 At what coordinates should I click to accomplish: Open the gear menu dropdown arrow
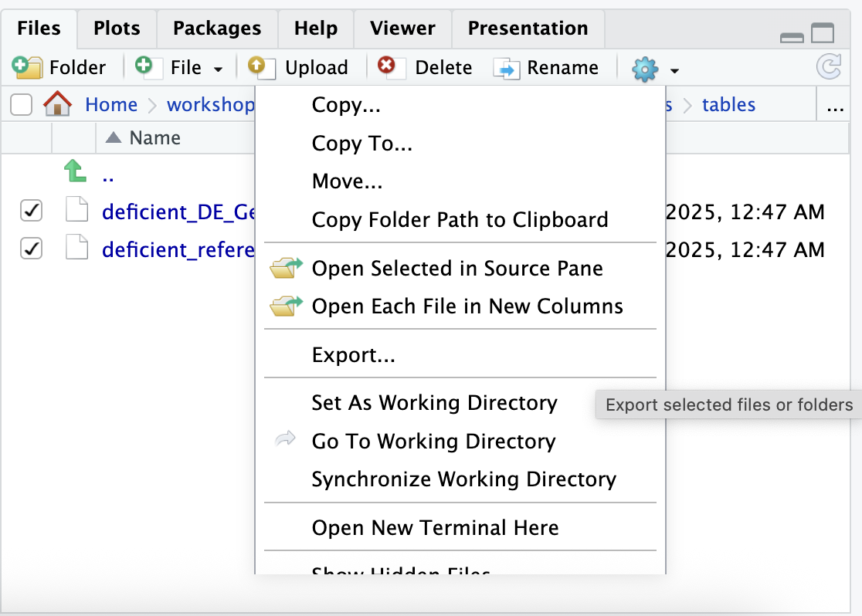click(x=673, y=69)
